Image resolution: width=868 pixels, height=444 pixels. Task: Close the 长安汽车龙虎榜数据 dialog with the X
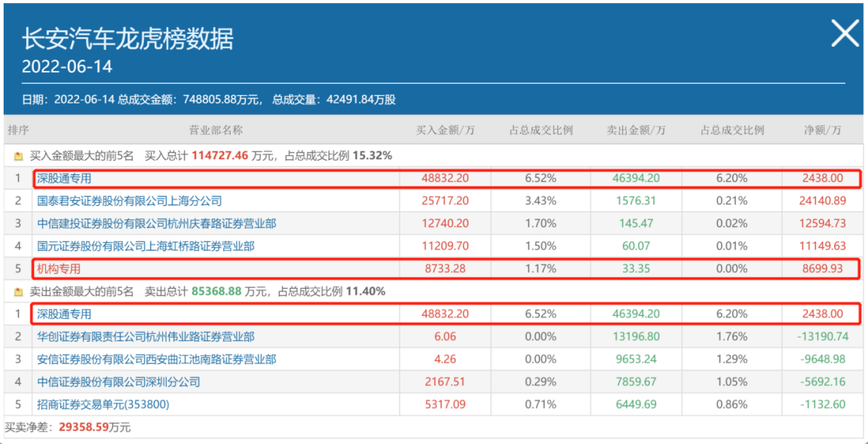845,35
